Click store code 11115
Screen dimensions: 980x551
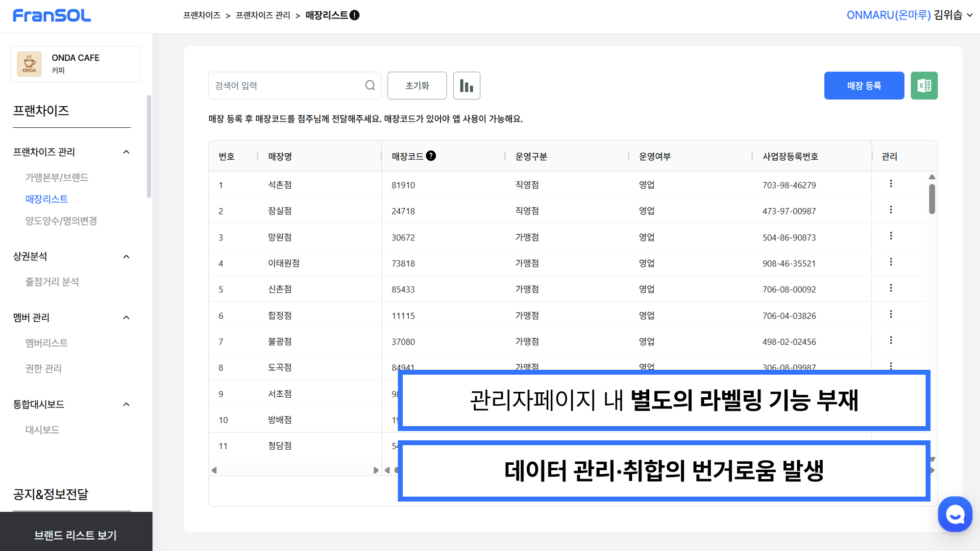[403, 316]
